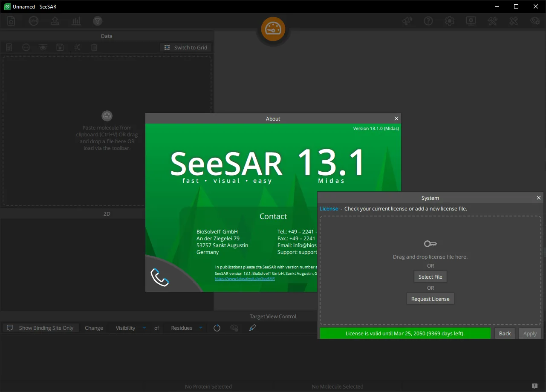This screenshot has height=392, width=546.
Task: Click the Back button in System dialog
Action: coord(505,333)
